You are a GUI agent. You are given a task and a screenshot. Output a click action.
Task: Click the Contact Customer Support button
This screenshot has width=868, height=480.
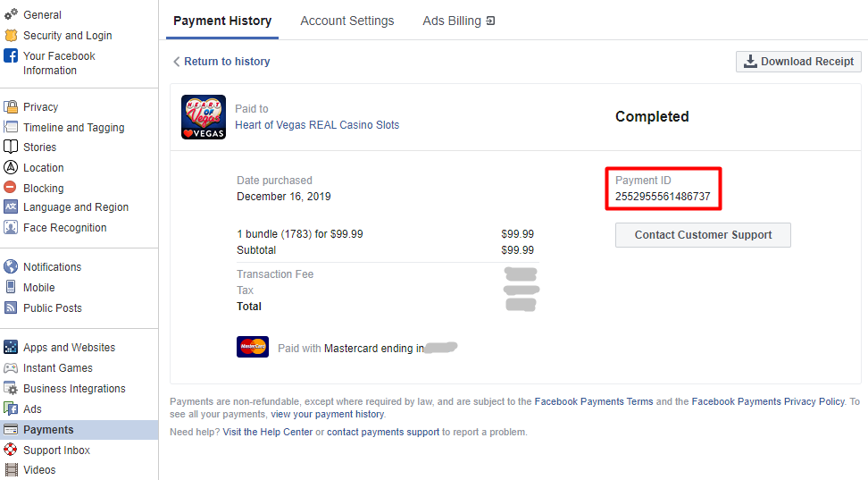pos(703,235)
